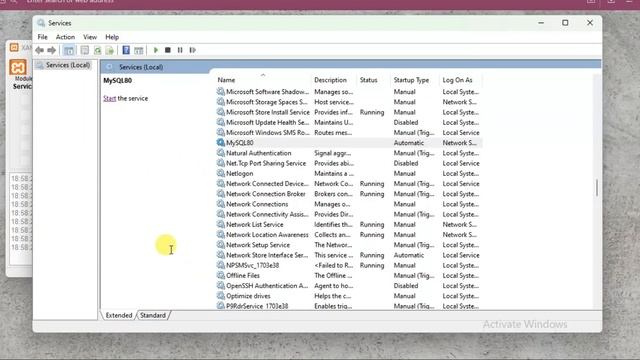The height and width of the screenshot is (360, 640).
Task: Select the MySQL80 service row
Action: click(x=349, y=142)
